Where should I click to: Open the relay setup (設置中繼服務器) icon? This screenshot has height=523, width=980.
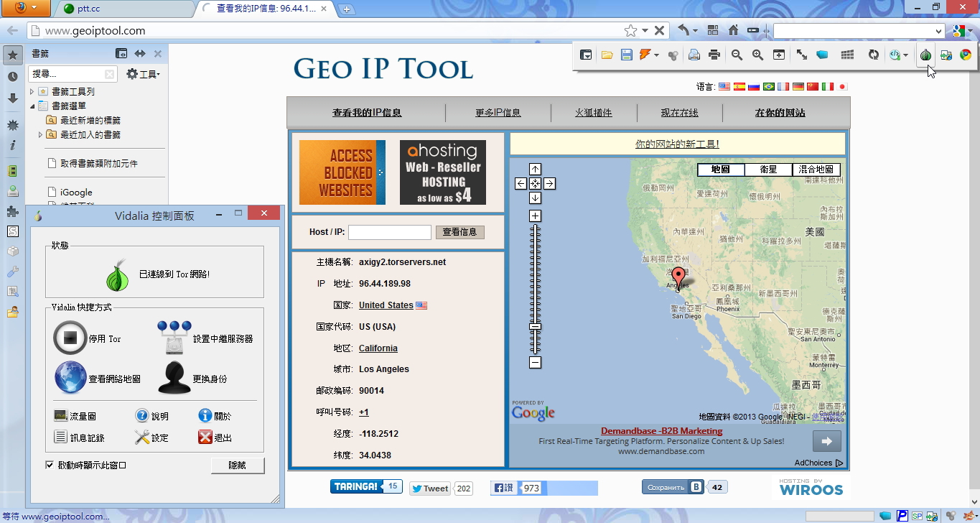click(174, 338)
